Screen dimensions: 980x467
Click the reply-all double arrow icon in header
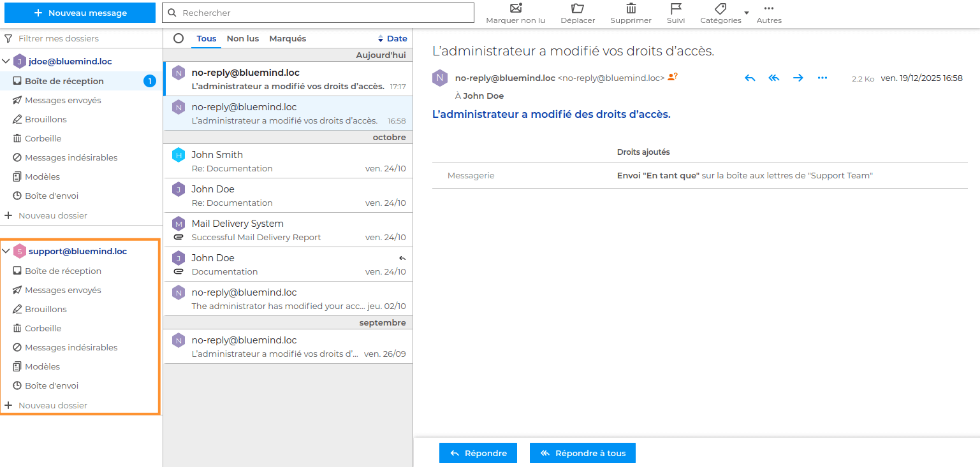click(x=774, y=78)
